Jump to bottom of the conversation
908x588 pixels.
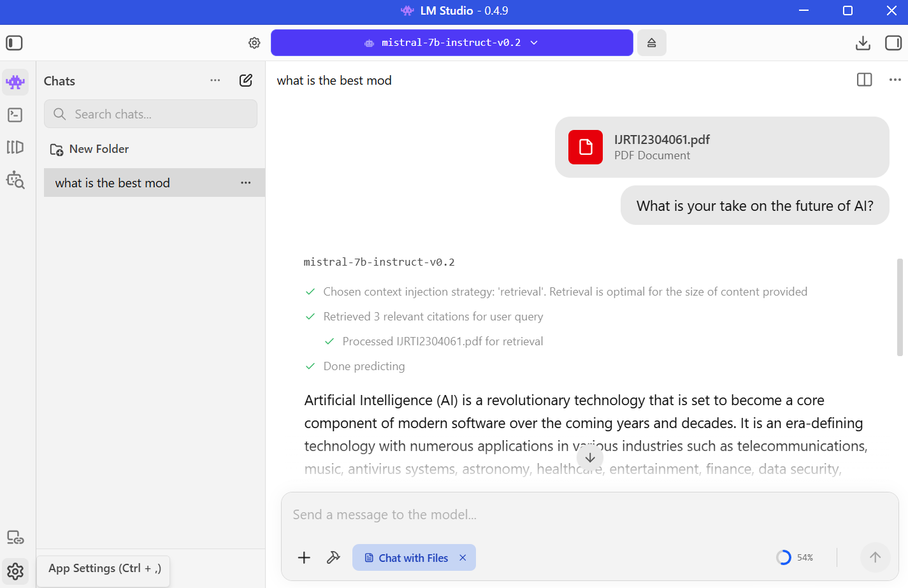590,457
